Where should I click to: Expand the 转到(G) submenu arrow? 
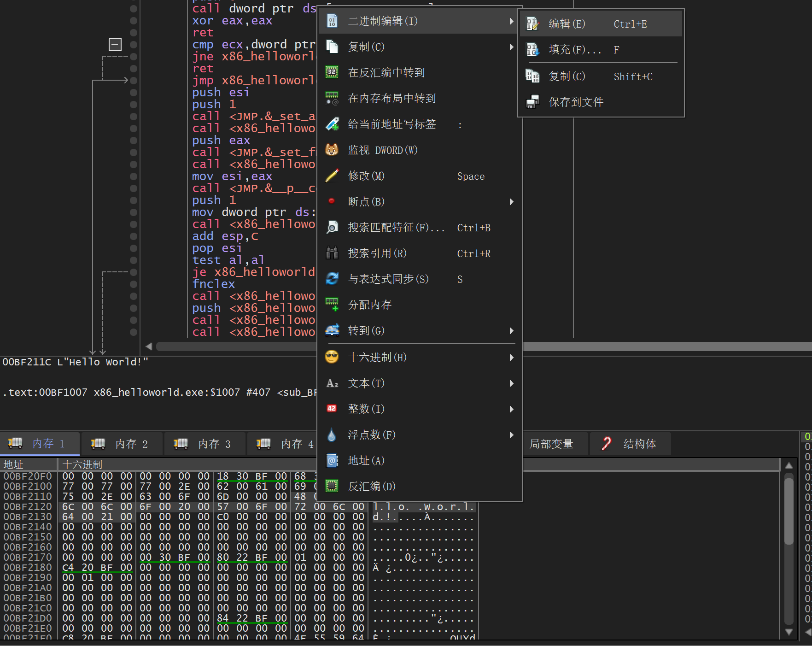511,331
